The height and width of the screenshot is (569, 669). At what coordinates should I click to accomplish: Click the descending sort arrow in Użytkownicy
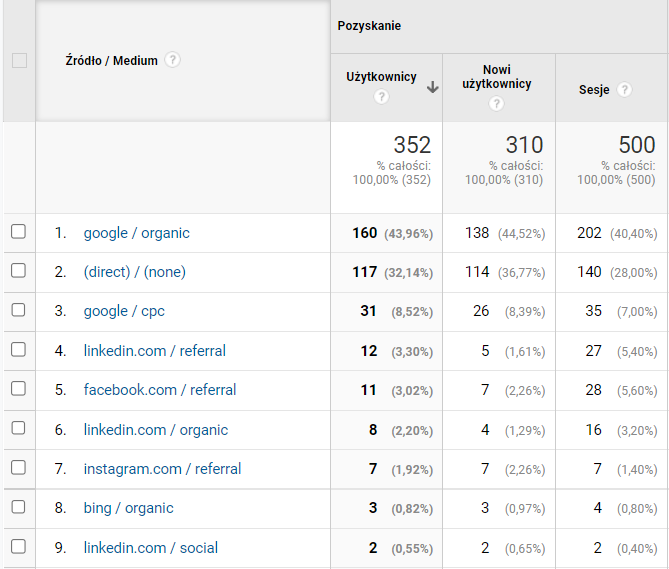pyautogui.click(x=433, y=87)
